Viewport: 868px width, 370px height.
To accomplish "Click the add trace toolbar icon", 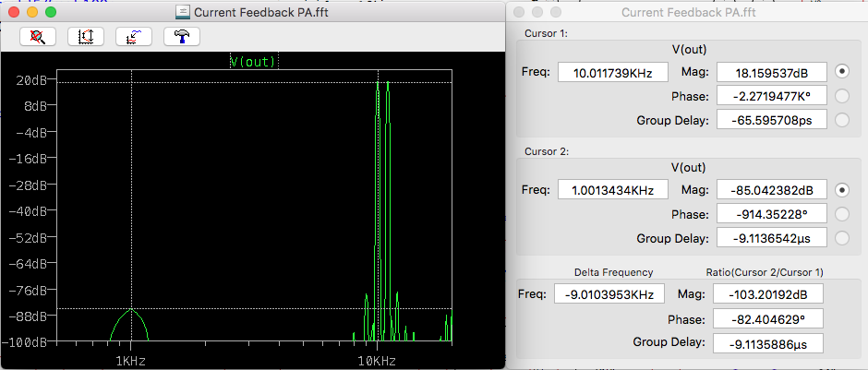I will click(134, 37).
